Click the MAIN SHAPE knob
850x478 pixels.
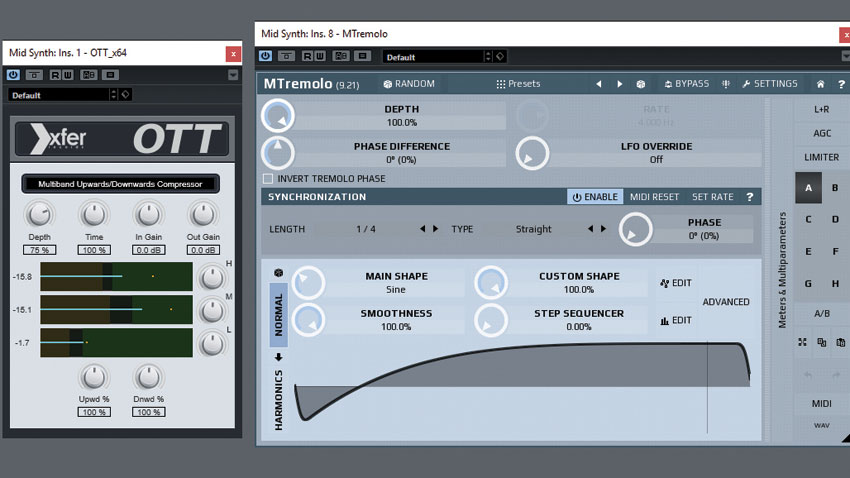click(x=308, y=282)
